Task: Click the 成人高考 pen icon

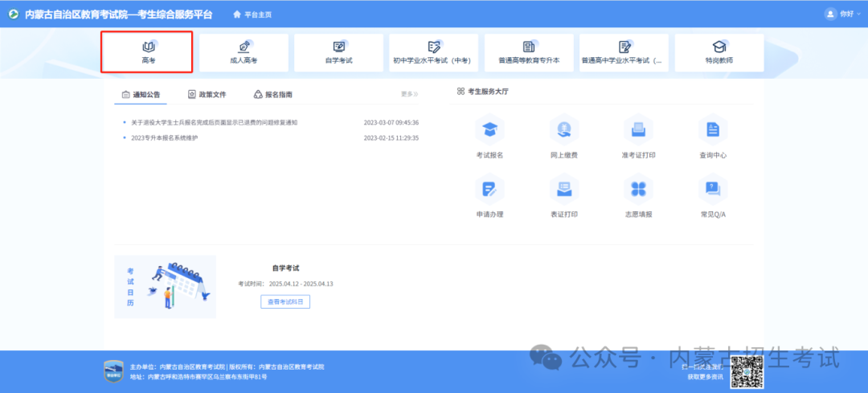Action: [x=244, y=47]
